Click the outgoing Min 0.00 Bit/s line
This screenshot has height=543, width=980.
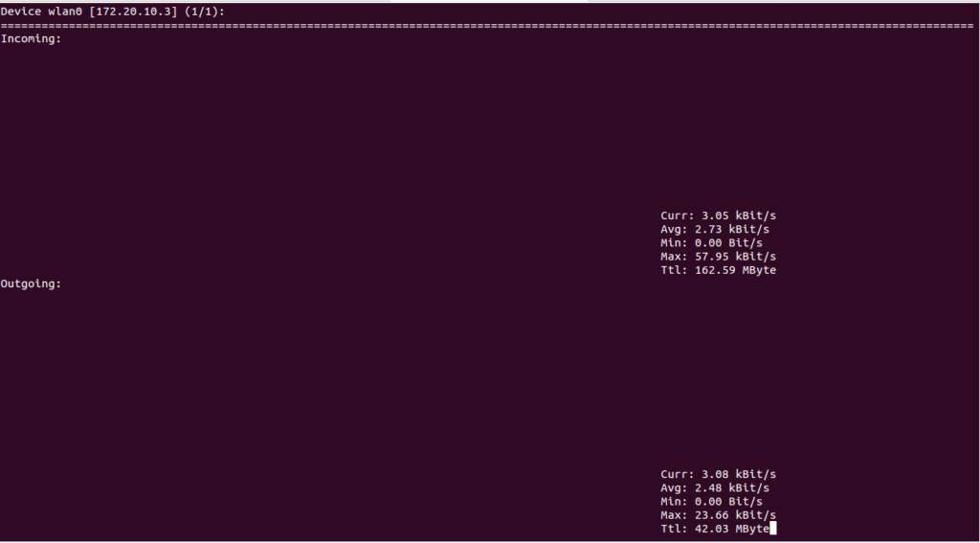click(x=711, y=502)
